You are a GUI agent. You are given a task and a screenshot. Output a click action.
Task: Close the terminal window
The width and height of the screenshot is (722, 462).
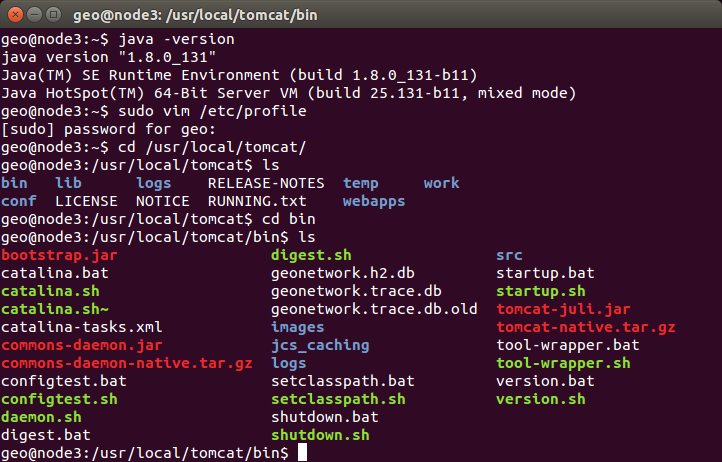click(14, 13)
